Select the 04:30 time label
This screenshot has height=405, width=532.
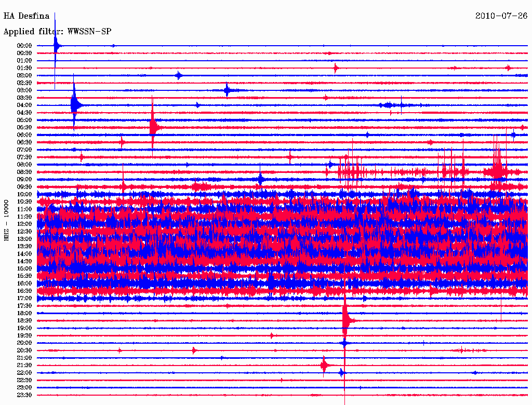click(24, 113)
